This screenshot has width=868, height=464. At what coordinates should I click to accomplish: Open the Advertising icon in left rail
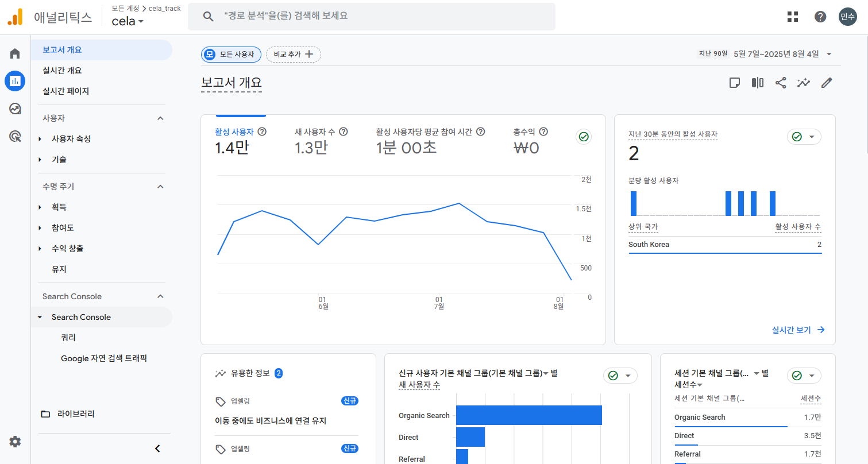(x=15, y=136)
